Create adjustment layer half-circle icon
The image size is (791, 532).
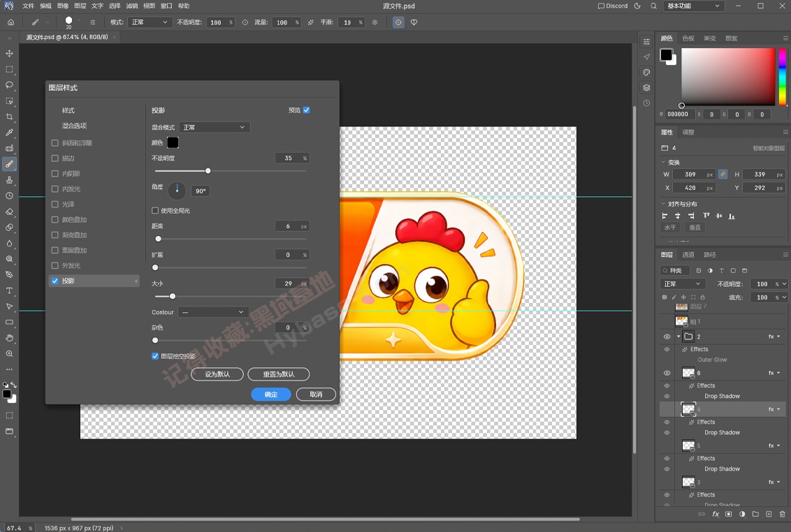coord(742,514)
